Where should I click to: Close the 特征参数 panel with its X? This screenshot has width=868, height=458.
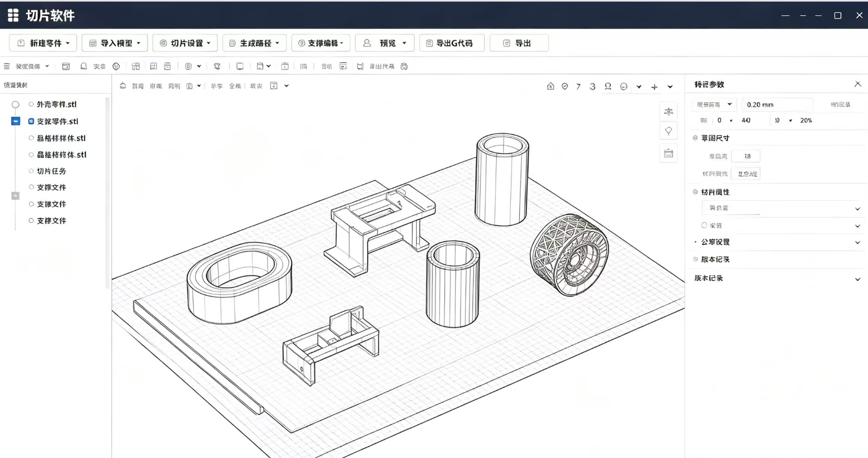click(858, 84)
